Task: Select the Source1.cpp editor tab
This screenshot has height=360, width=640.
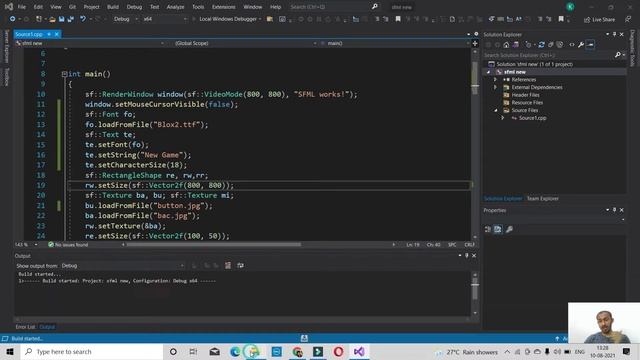Action: click(29, 34)
